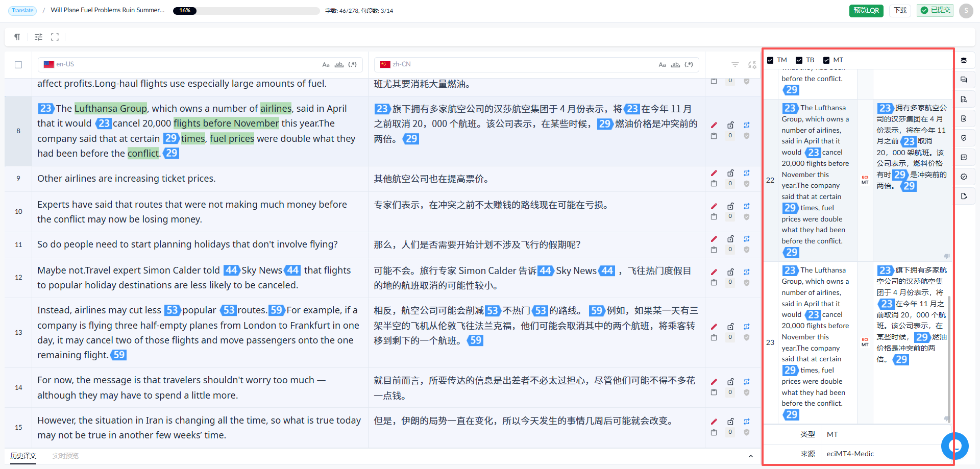
Task: Open the comments sidebar icon
Action: (964, 80)
